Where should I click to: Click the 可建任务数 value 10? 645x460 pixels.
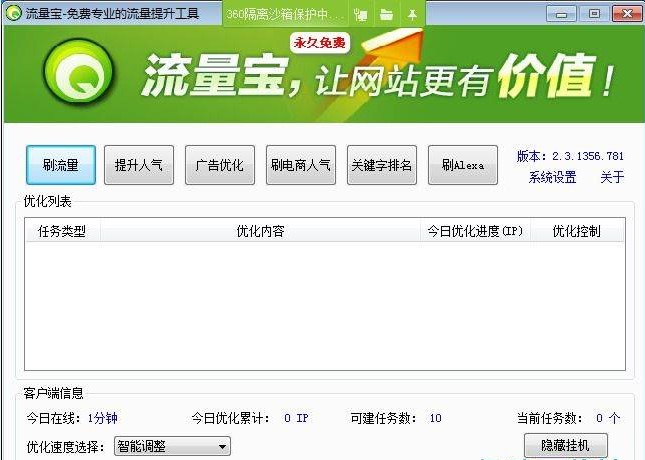436,418
